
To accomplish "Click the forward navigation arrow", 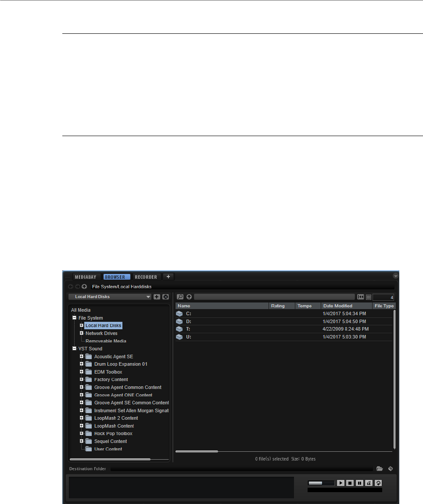I will tap(77, 286).
